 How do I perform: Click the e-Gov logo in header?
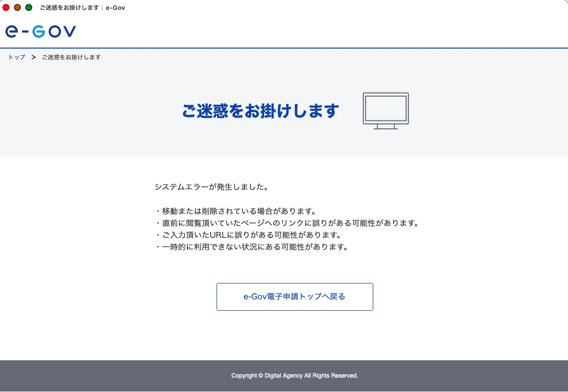(x=41, y=32)
